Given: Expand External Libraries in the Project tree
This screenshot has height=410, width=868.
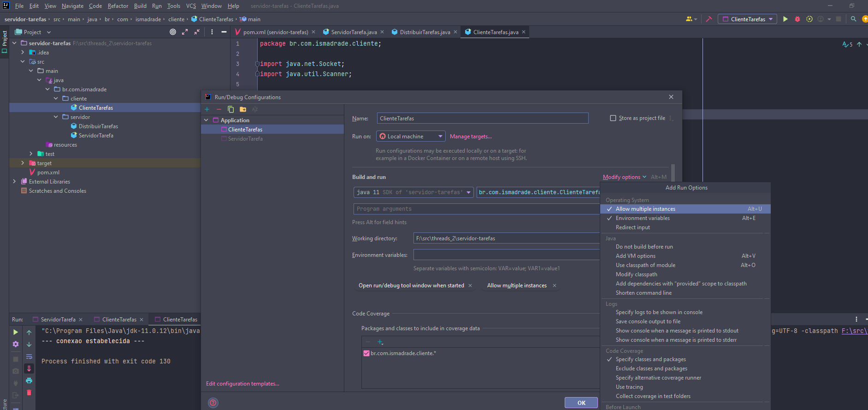Looking at the screenshot, I should 14,182.
